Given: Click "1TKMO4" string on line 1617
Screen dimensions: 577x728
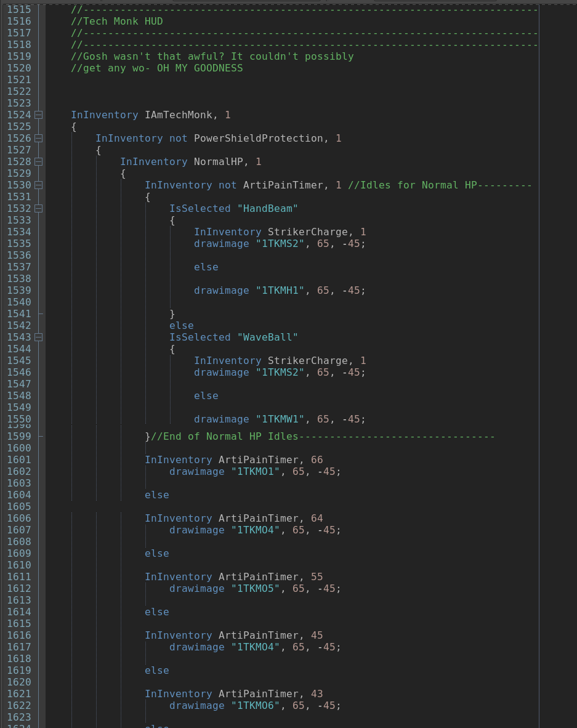Looking at the screenshot, I should (256, 647).
